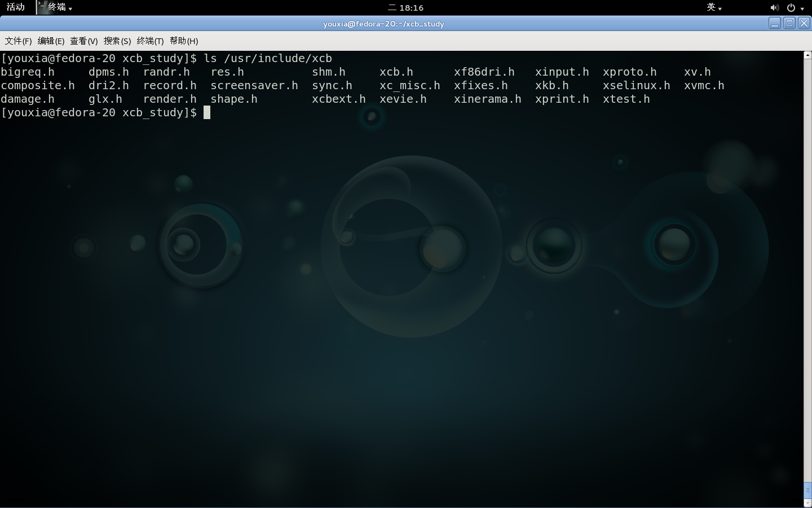This screenshot has width=812, height=508.
Task: Click the clock showing 二 18:16
Action: click(x=406, y=7)
